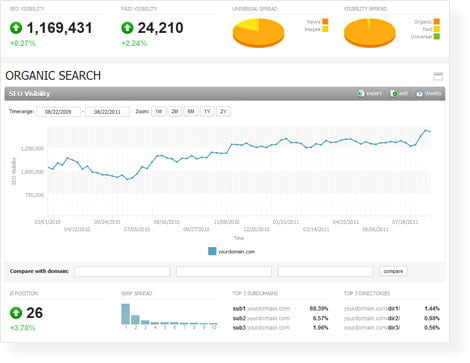The image size is (470, 363).
Task: Click the Images yellow legend swatch
Action: click(x=325, y=29)
